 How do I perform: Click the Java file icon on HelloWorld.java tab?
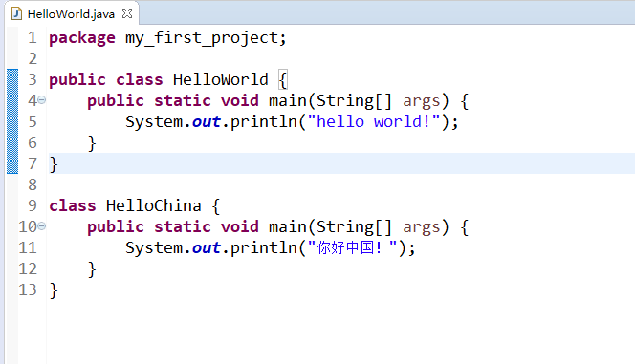tap(16, 13)
